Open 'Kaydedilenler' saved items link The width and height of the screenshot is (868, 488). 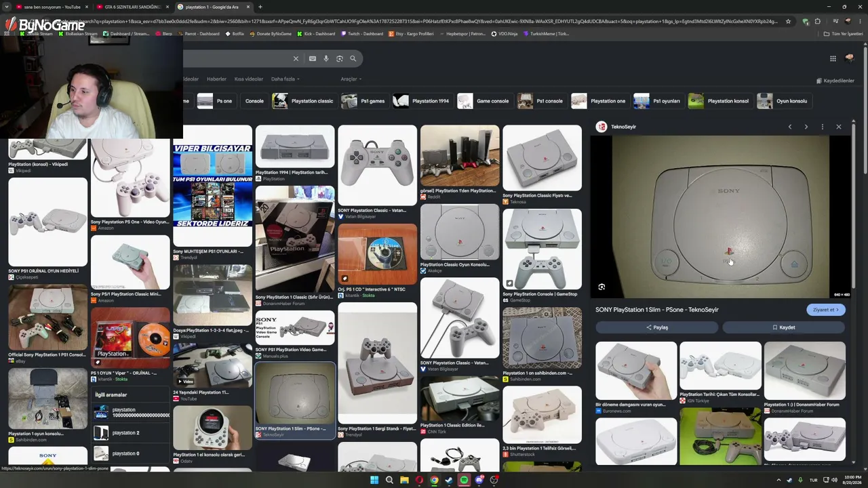[835, 81]
